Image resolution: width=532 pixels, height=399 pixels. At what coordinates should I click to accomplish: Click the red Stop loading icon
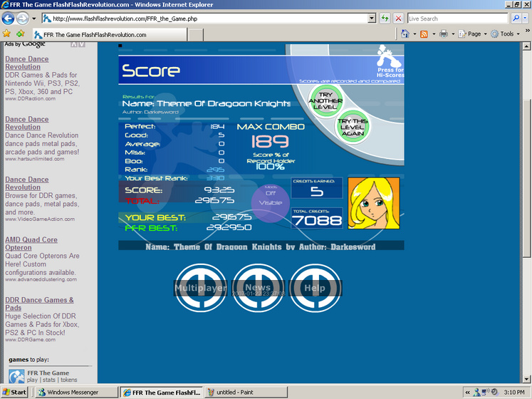click(398, 19)
